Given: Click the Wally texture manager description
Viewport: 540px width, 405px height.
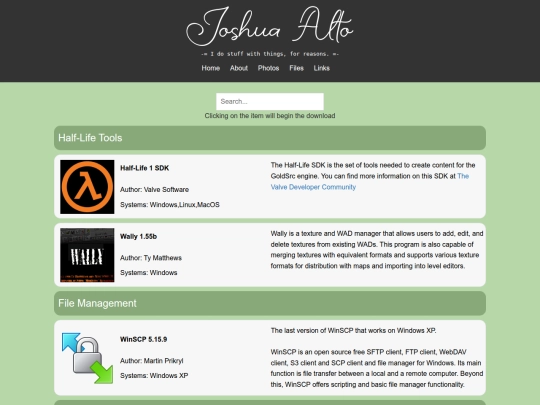Looking at the screenshot, I should [x=377, y=250].
